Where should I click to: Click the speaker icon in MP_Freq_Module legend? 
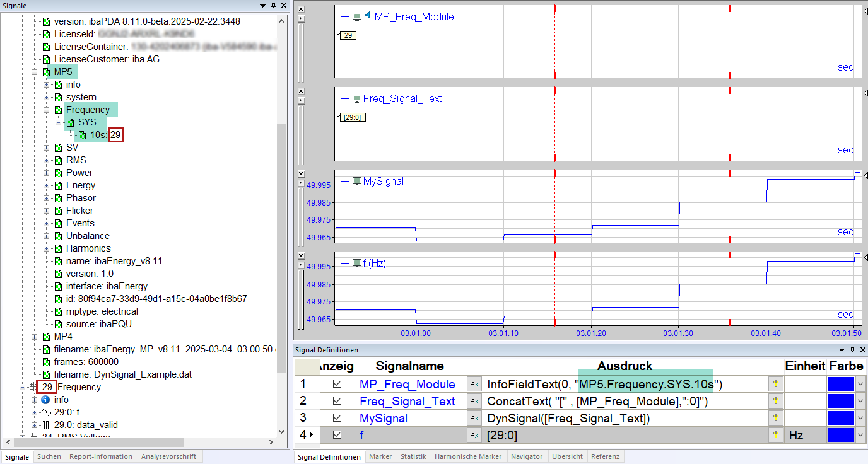pyautogui.click(x=367, y=16)
